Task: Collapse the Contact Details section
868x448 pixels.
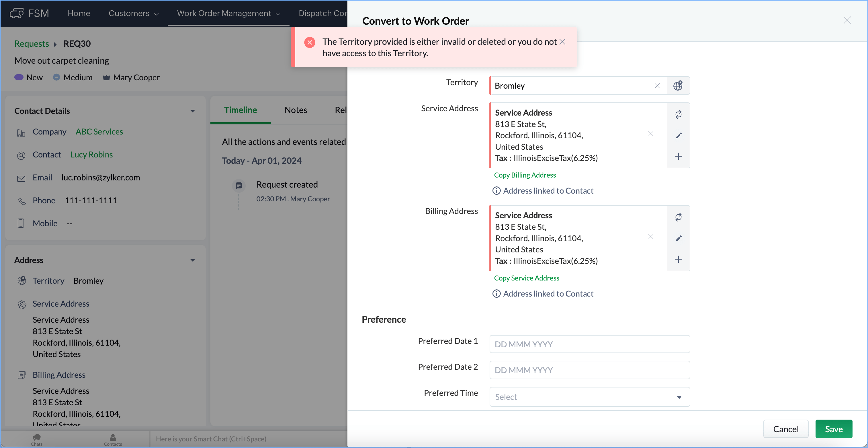Action: click(192, 111)
